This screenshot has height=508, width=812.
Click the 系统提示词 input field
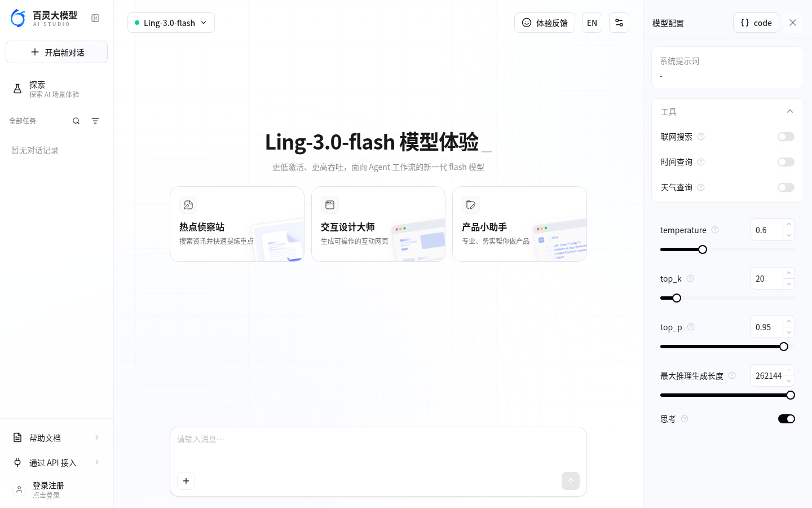coord(727,68)
